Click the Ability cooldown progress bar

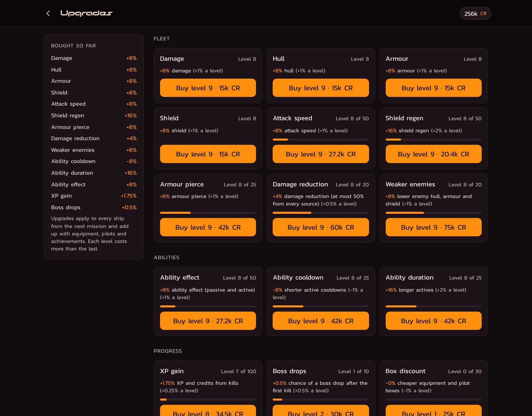(x=321, y=306)
